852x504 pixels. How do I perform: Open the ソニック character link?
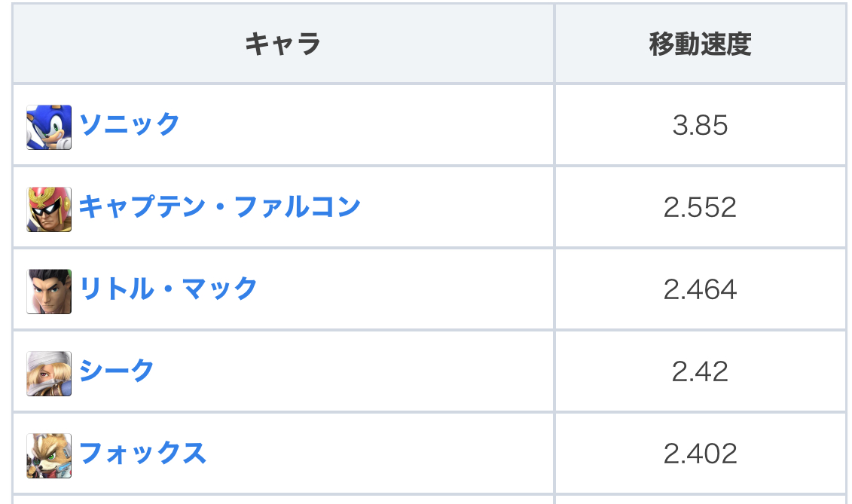coord(130,124)
